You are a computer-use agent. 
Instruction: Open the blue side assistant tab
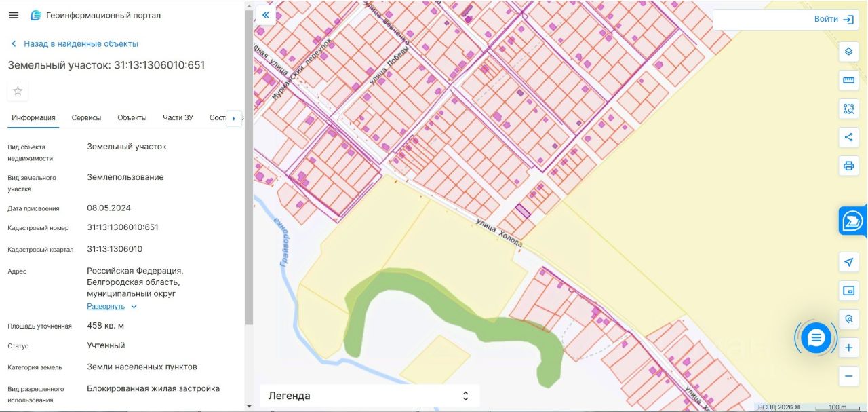click(852, 221)
